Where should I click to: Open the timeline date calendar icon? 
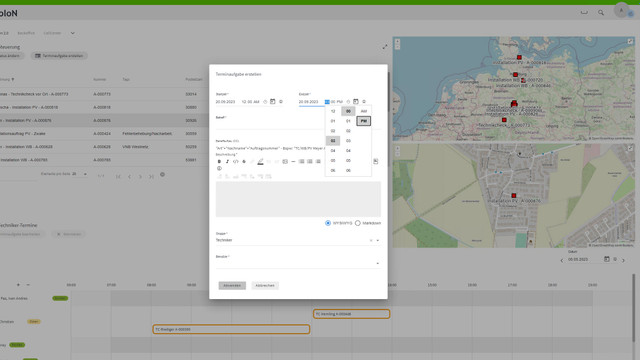607,259
